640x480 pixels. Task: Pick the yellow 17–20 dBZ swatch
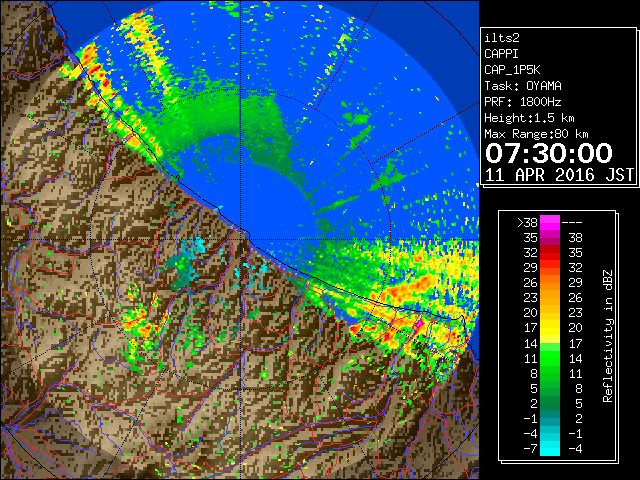(x=550, y=328)
